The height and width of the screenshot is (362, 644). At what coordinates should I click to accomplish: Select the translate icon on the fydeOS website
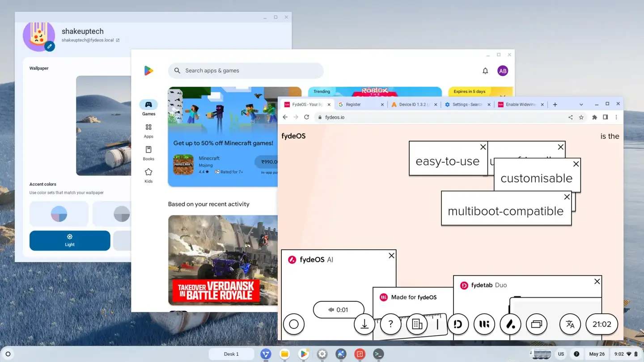pyautogui.click(x=570, y=324)
